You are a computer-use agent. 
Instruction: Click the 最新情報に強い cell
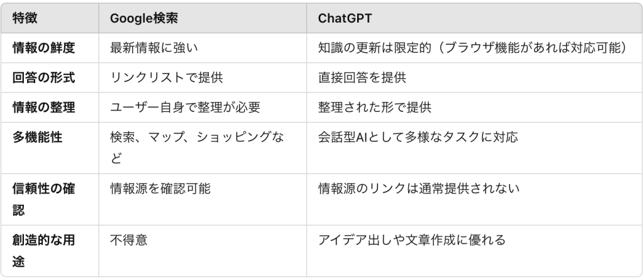(153, 48)
